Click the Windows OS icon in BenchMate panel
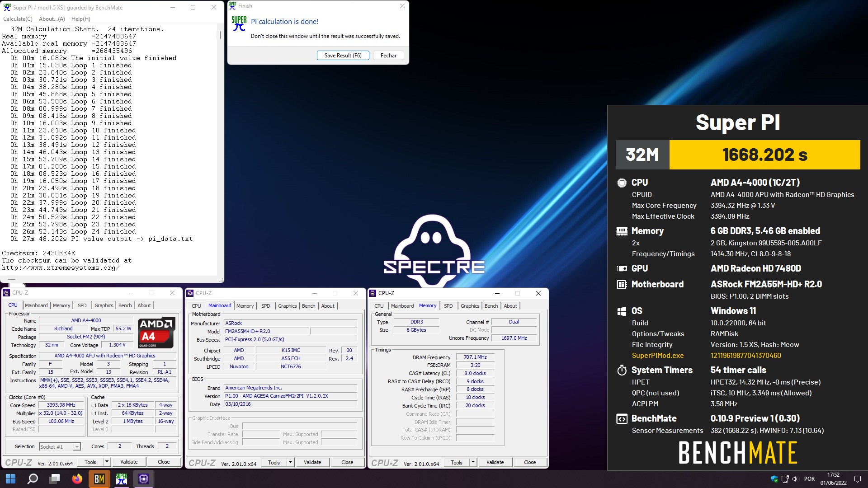Screen dimensions: 868x488 622,311
